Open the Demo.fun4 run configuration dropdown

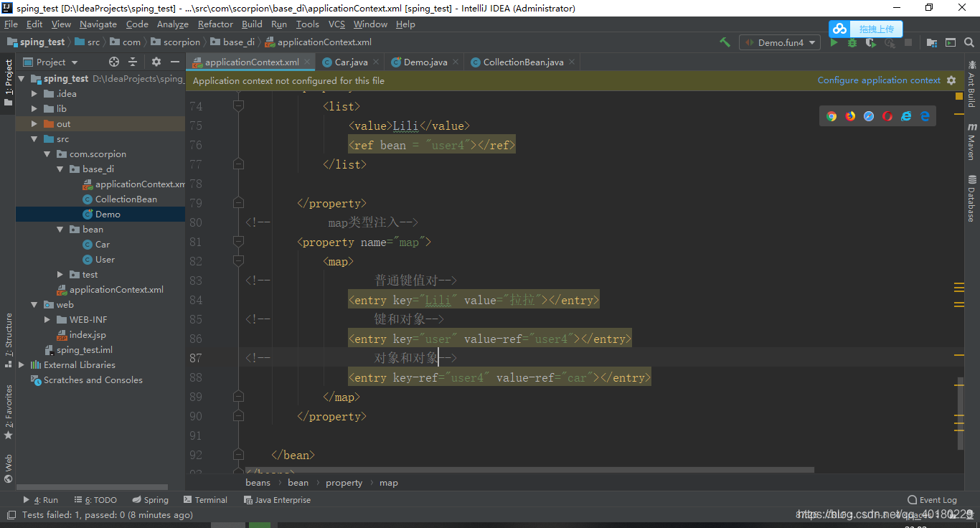click(780, 42)
